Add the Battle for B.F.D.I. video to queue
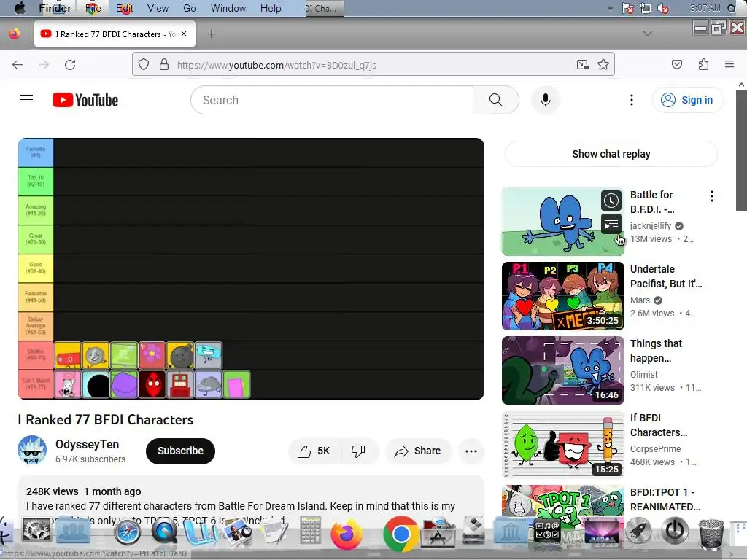Screen dimensions: 747x560 click(611, 224)
